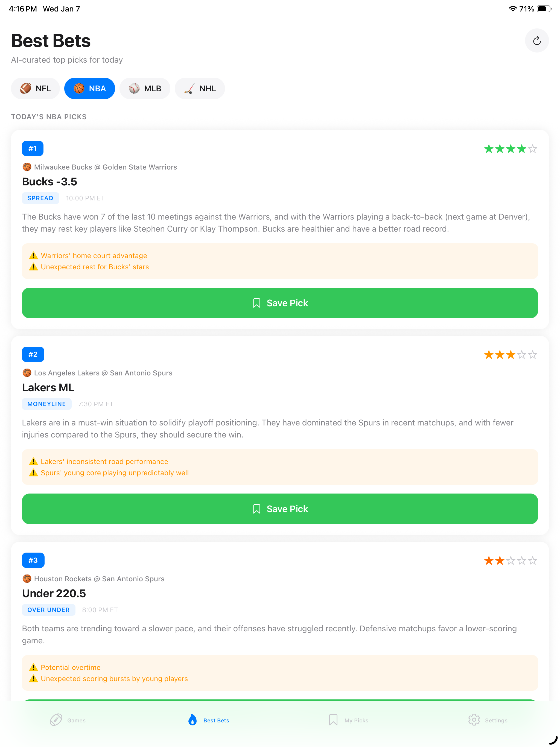Viewport: 560px width, 747px height.
Task: Switch to the My Picks tab
Action: coord(348,720)
